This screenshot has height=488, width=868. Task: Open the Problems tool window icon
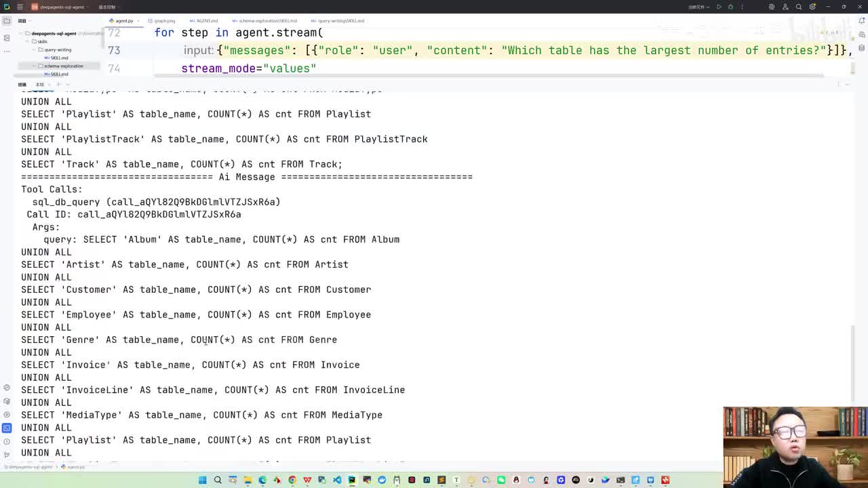point(7,441)
